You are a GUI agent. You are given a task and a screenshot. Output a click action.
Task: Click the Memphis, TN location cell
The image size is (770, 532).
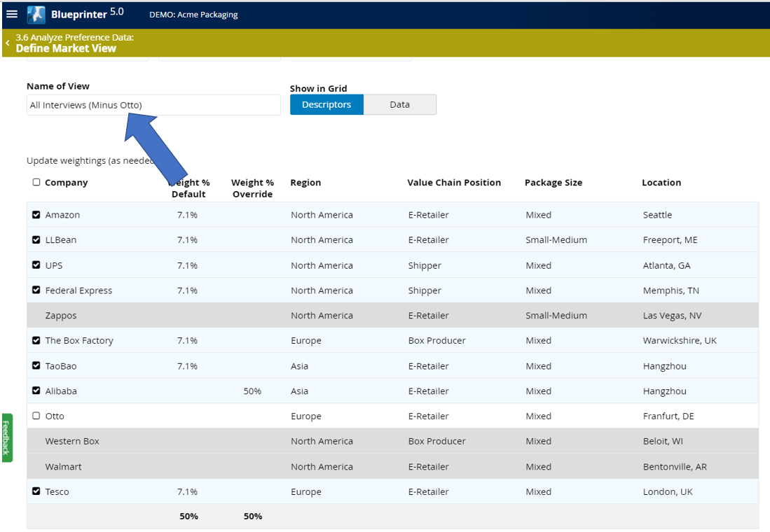pyautogui.click(x=671, y=290)
